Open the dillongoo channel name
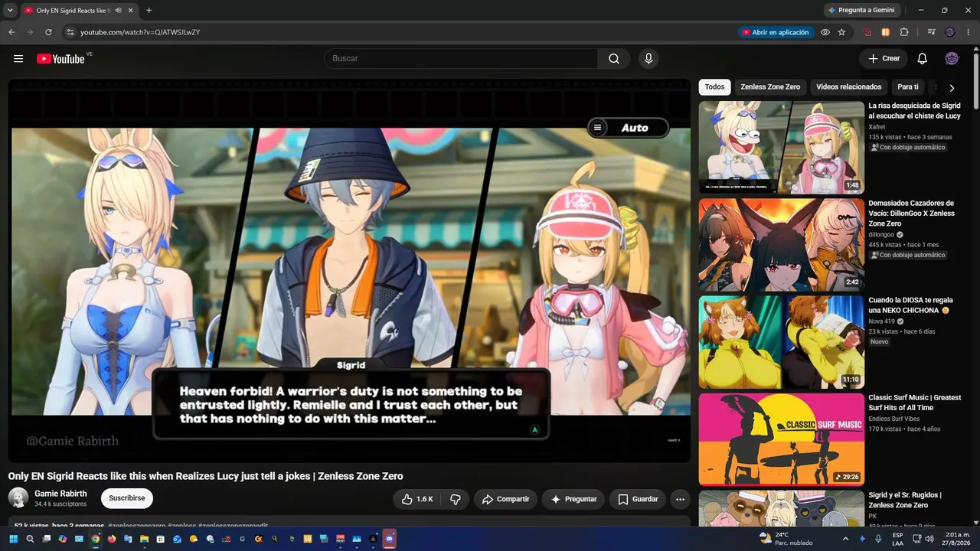This screenshot has height=551, width=980. [882, 234]
